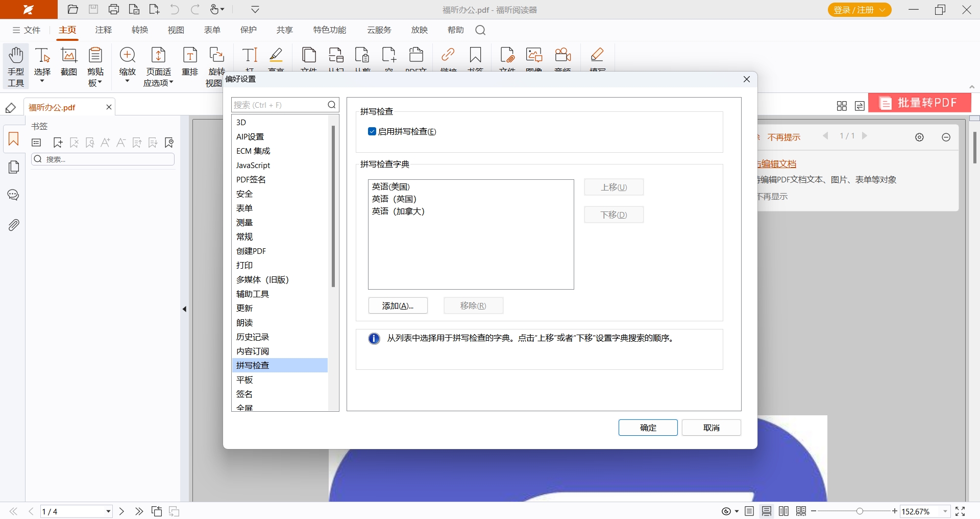Screen dimensions: 980x519
Task: Open the Protect (保护) ribbon tab
Action: tap(248, 30)
